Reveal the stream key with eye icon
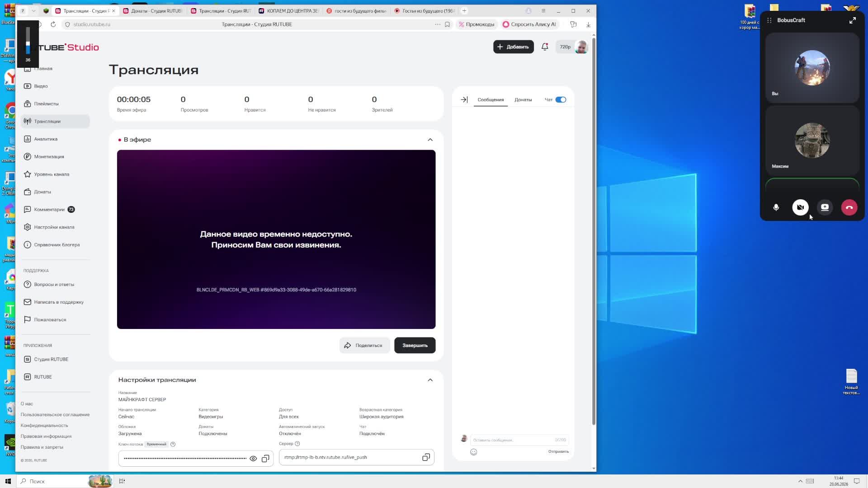Screen dimensions: 868x488 pos(253,459)
